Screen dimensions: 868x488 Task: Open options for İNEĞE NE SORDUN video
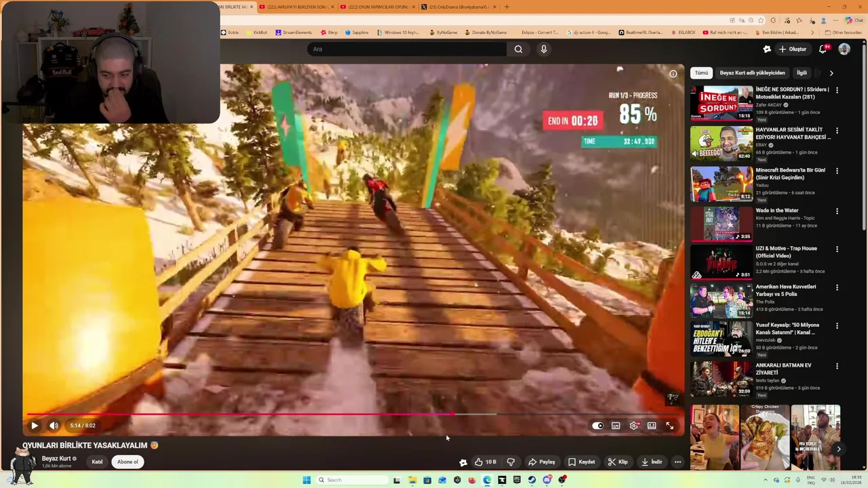pos(837,89)
